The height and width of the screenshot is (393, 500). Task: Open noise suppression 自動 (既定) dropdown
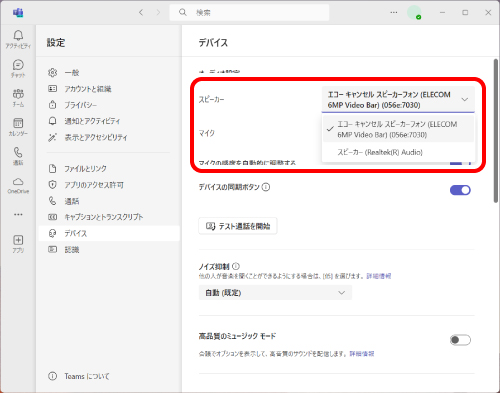click(275, 293)
